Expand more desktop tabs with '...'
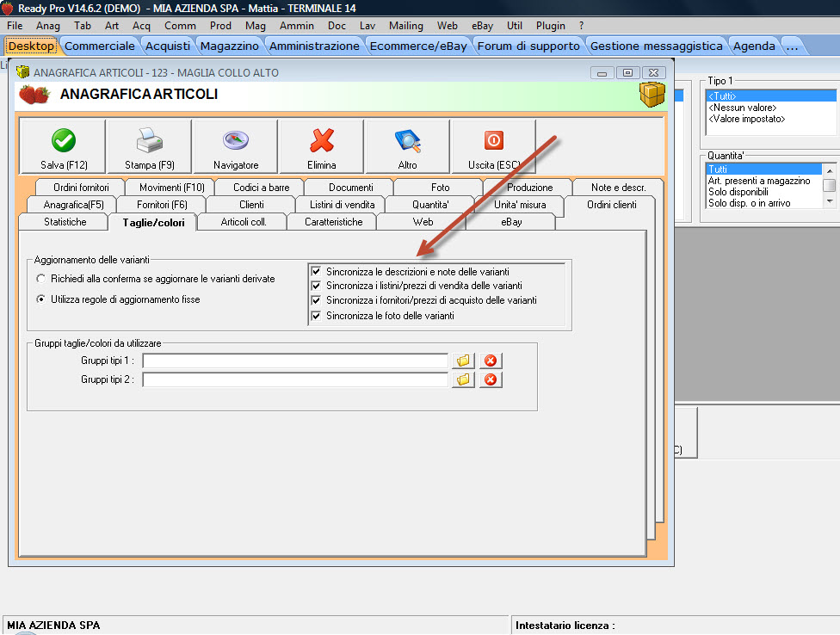Screen dimensions: 840x635 [x=793, y=46]
